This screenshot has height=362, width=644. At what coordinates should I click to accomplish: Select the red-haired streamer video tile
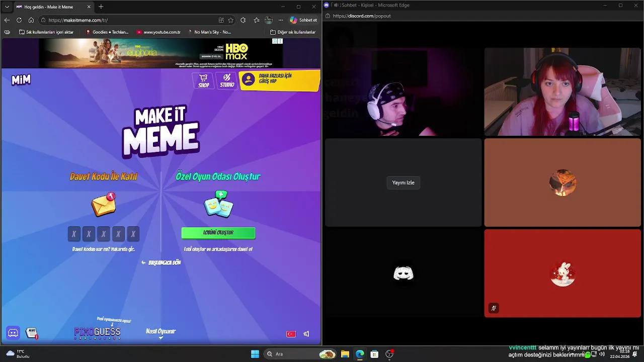[x=562, y=92]
